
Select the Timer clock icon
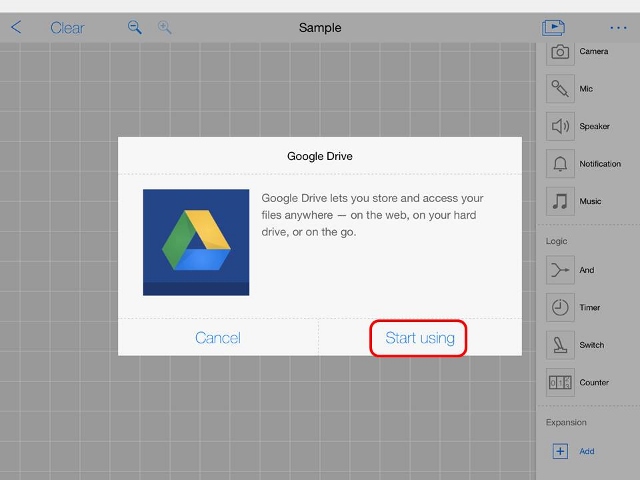pos(560,307)
